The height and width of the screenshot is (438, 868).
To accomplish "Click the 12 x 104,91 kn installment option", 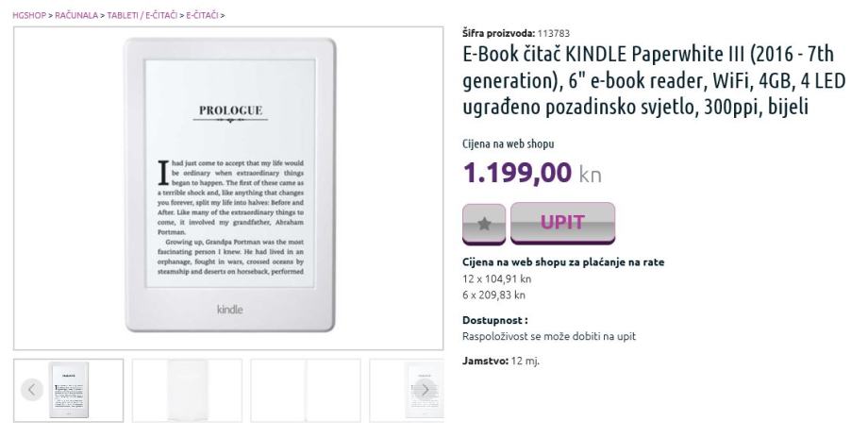I will tap(497, 279).
